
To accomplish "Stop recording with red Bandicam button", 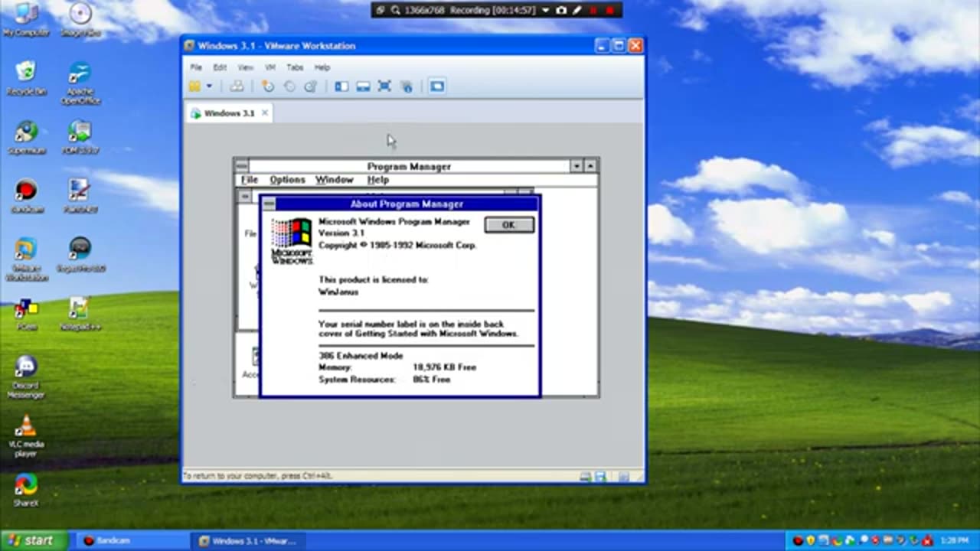I will pos(609,10).
